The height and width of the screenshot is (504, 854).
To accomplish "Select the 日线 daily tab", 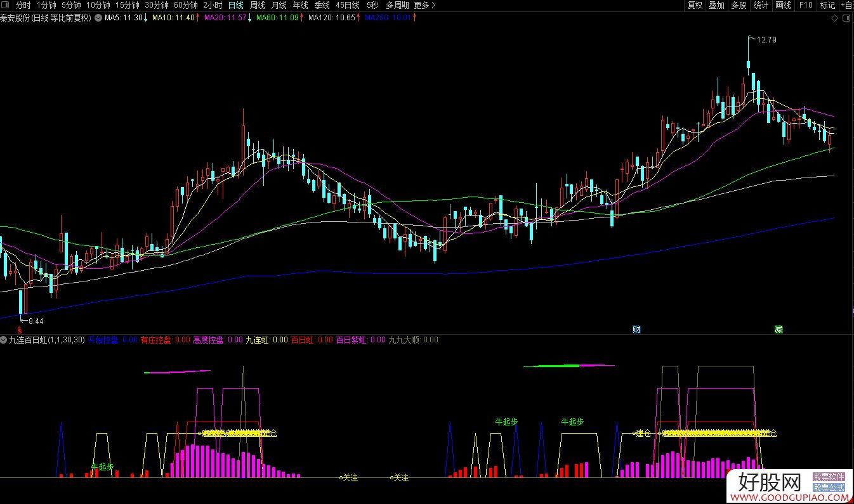I will point(236,5).
